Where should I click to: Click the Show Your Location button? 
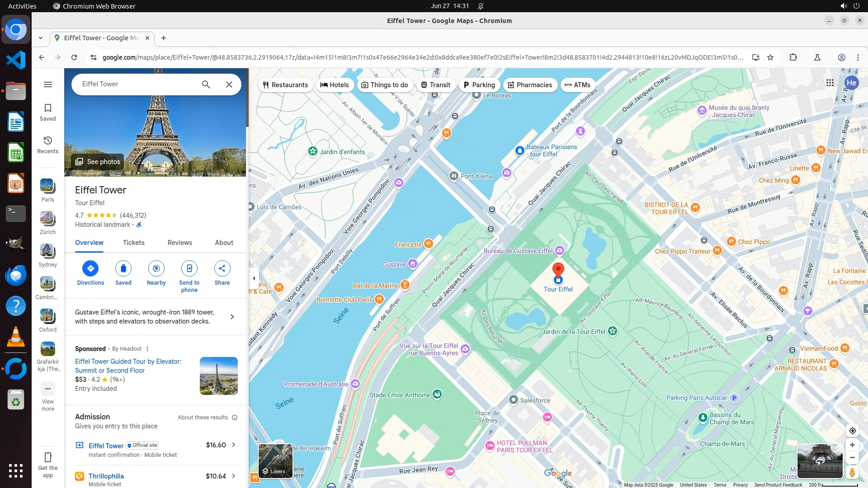[852, 431]
